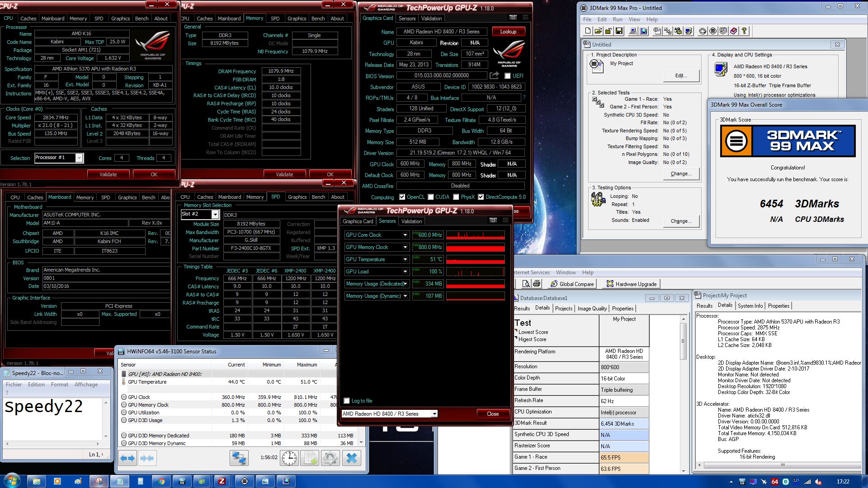Toggle the PhysX checkbox in GPU-Z
This screenshot has width=868, height=488.
pyautogui.click(x=456, y=197)
